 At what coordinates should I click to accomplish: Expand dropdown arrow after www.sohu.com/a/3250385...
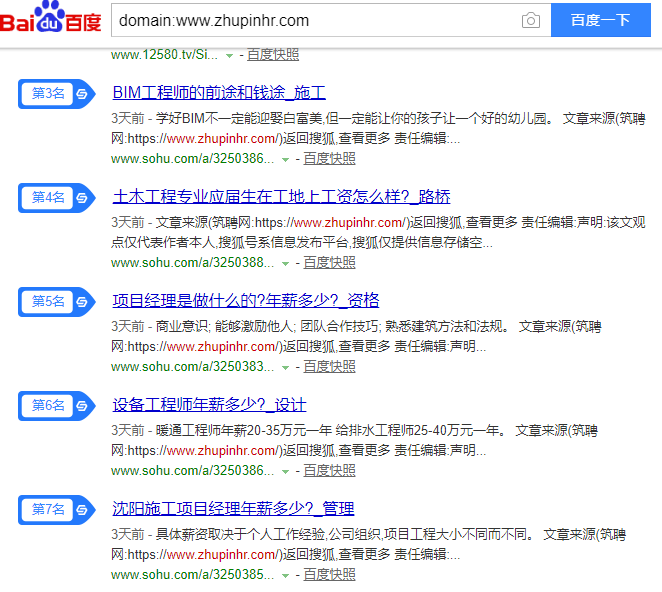click(x=285, y=576)
